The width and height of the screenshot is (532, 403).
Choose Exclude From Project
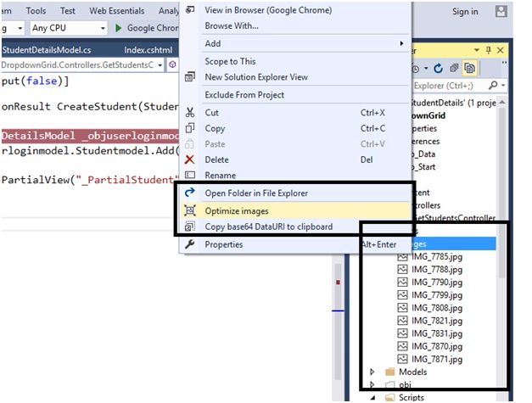click(x=244, y=95)
